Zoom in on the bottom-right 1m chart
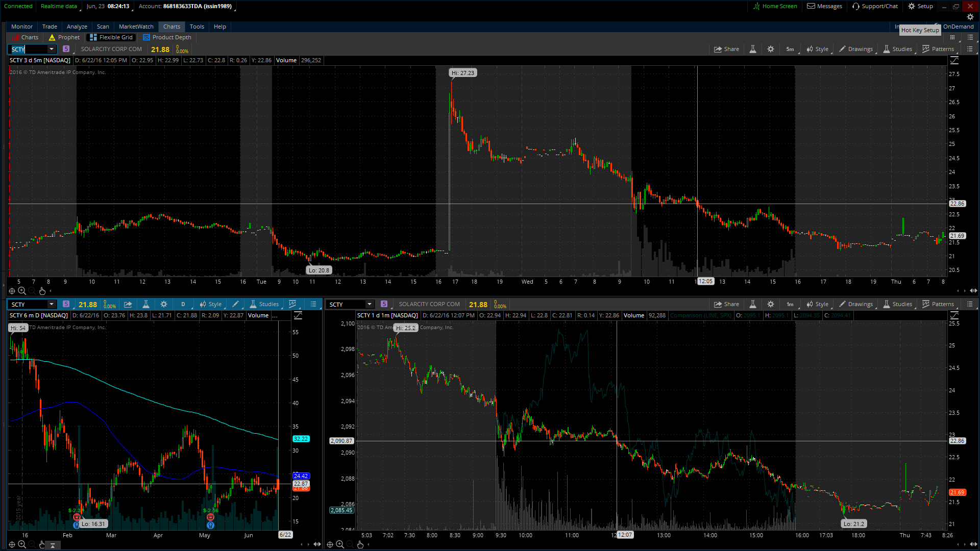This screenshot has height=551, width=980. pyautogui.click(x=340, y=544)
